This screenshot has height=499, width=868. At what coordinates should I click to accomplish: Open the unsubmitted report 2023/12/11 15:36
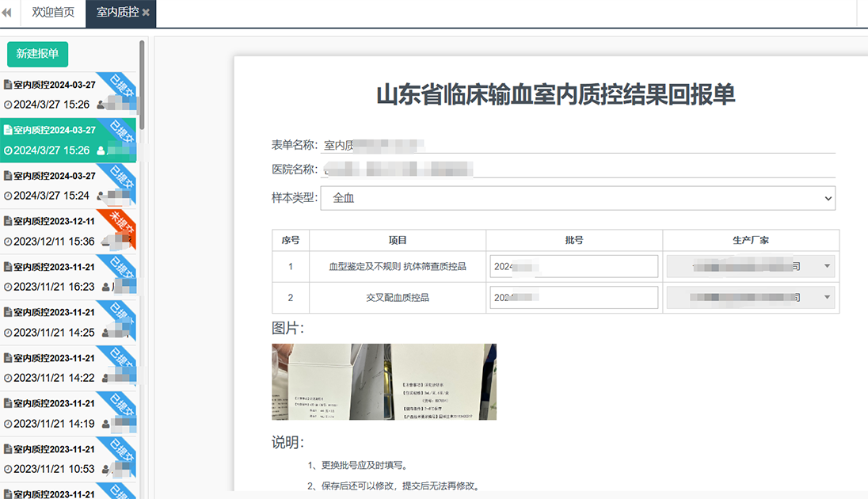click(68, 231)
